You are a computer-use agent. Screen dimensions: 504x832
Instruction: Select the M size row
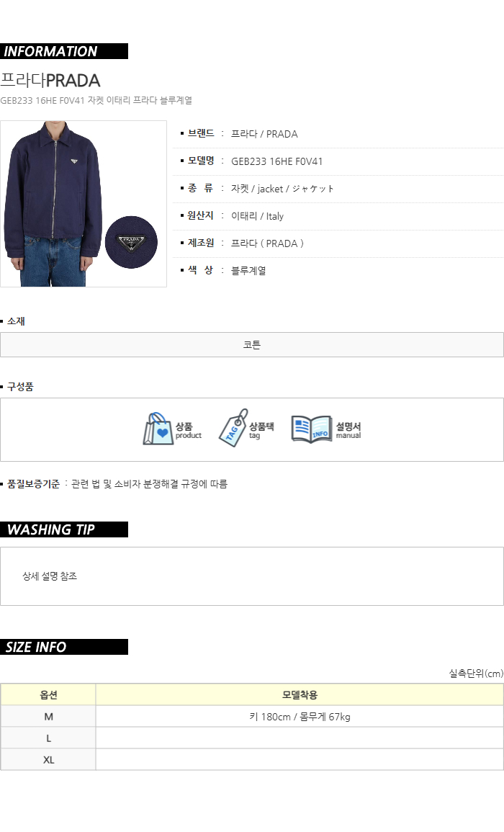point(252,716)
